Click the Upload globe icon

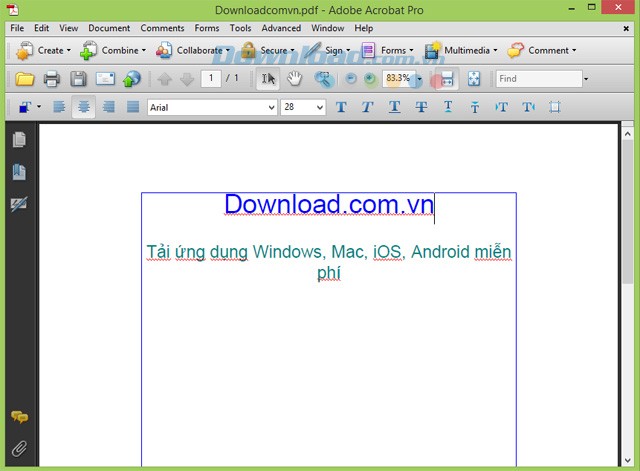click(131, 79)
